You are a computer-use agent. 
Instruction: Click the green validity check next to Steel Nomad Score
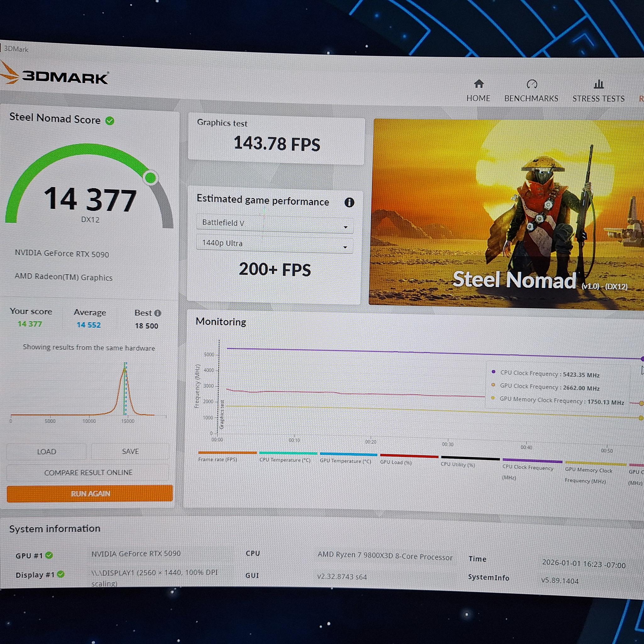[x=110, y=121]
